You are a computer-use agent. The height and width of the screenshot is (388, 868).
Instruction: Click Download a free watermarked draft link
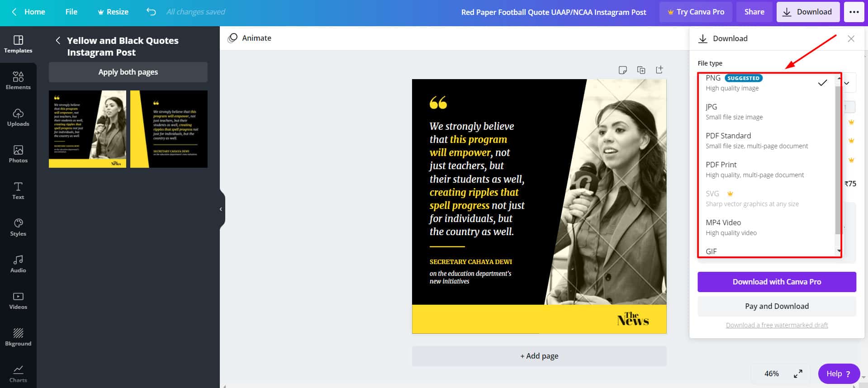777,325
